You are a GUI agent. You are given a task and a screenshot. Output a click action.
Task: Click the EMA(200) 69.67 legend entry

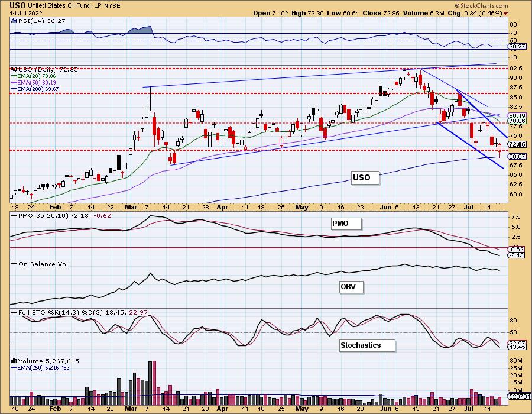pyautogui.click(x=35, y=89)
